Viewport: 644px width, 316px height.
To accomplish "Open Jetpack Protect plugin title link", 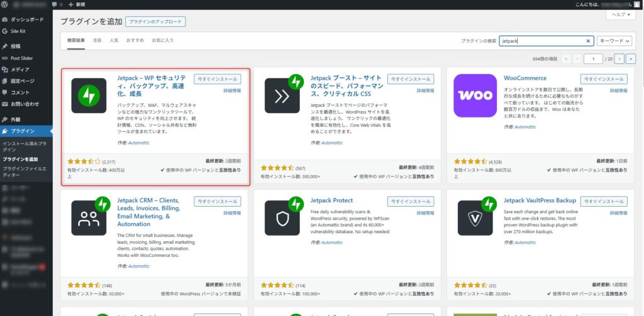I will coord(332,200).
